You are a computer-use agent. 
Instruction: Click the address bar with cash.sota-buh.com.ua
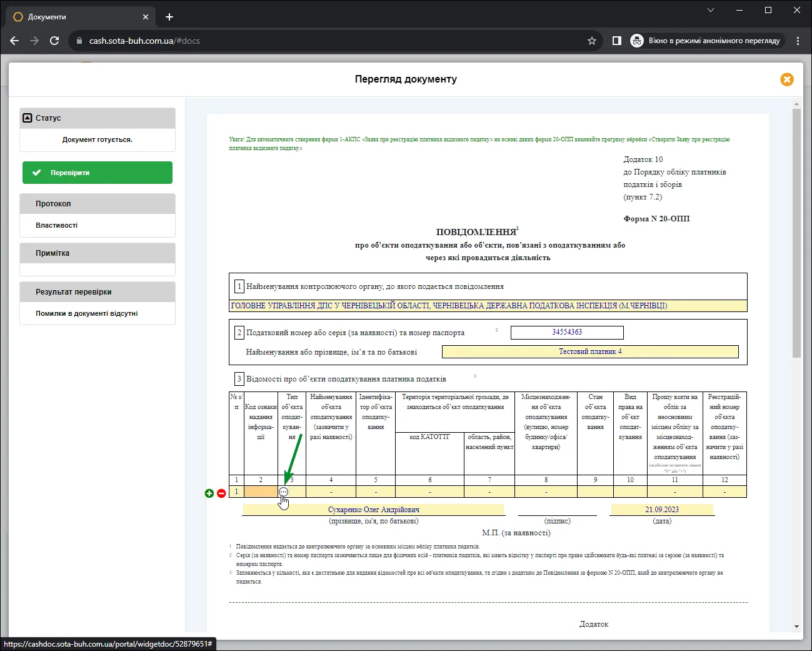click(331, 41)
